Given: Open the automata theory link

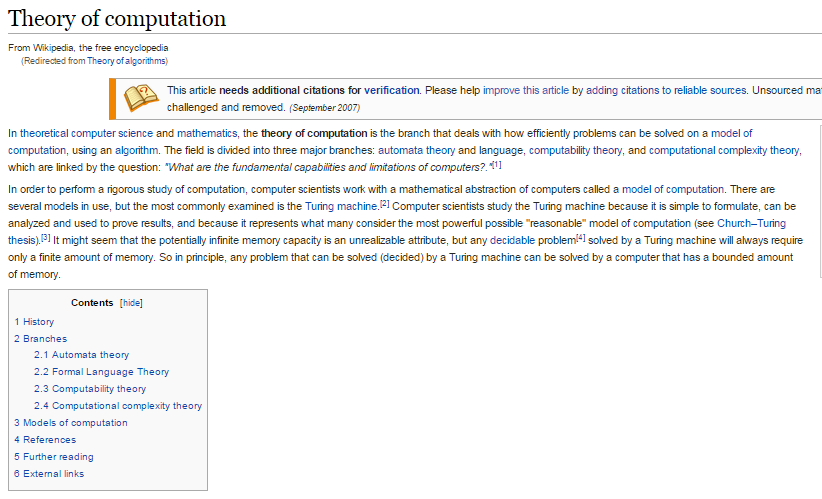Looking at the screenshot, I should (417, 150).
